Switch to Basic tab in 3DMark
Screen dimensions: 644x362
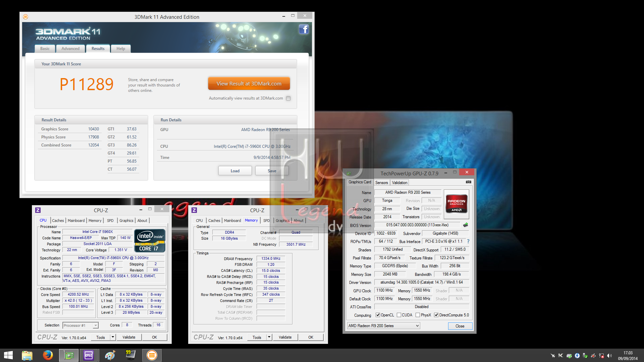45,49
